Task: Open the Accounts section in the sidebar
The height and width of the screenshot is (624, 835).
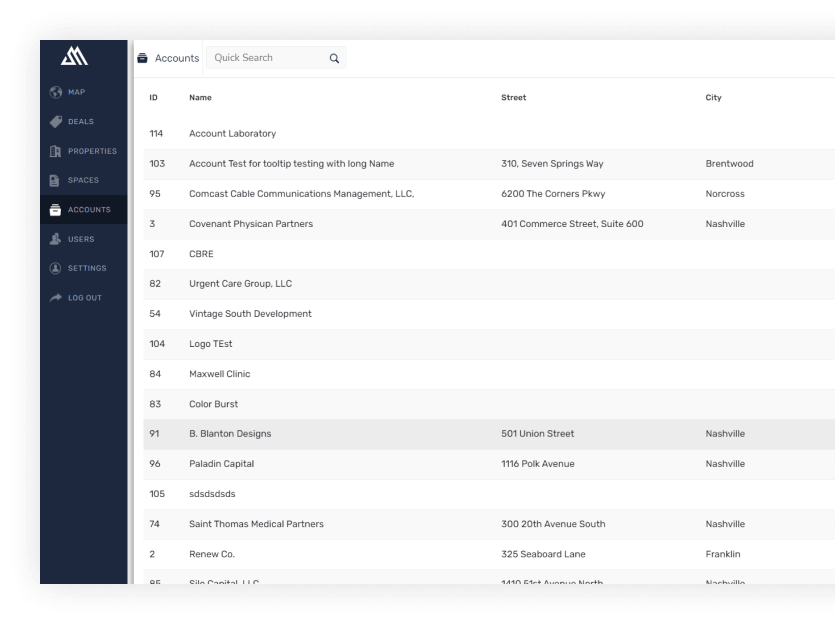Action: (88, 210)
